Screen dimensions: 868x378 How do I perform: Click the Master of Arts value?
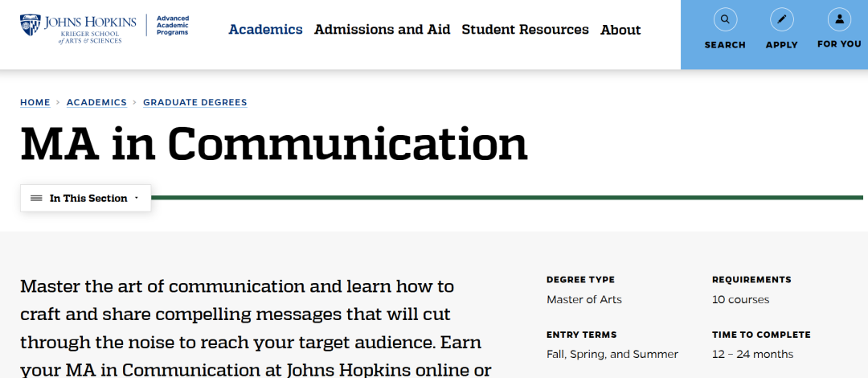[x=584, y=300]
